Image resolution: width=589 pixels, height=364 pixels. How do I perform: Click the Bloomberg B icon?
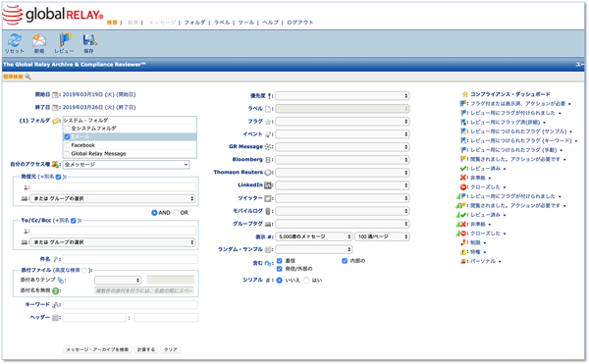268,160
